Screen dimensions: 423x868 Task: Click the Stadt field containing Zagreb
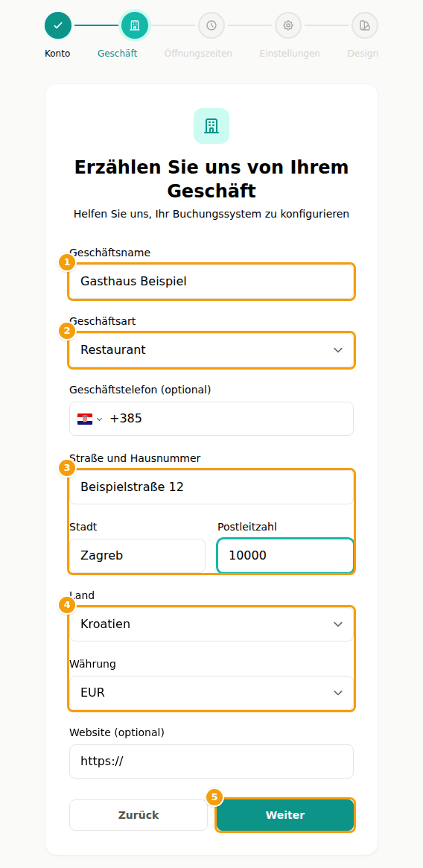[137, 555]
